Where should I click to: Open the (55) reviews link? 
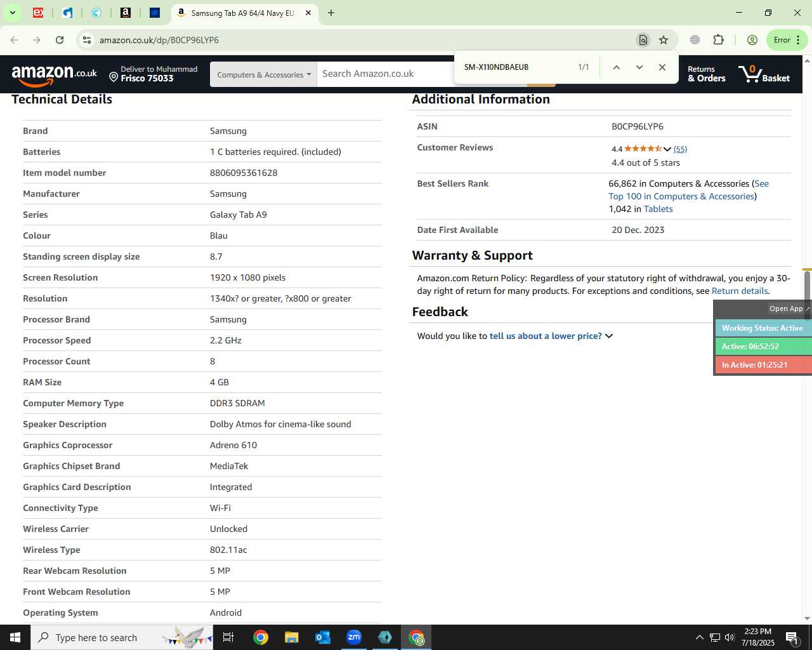680,149
